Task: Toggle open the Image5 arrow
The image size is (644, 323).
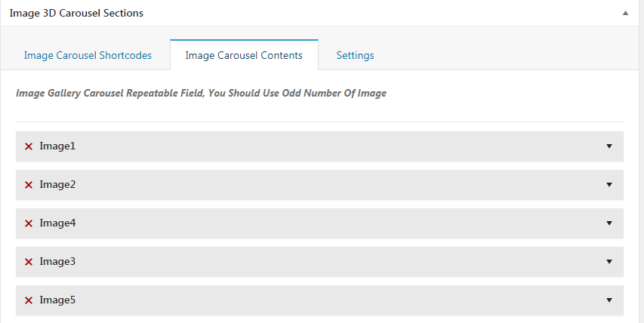Action: (x=609, y=300)
